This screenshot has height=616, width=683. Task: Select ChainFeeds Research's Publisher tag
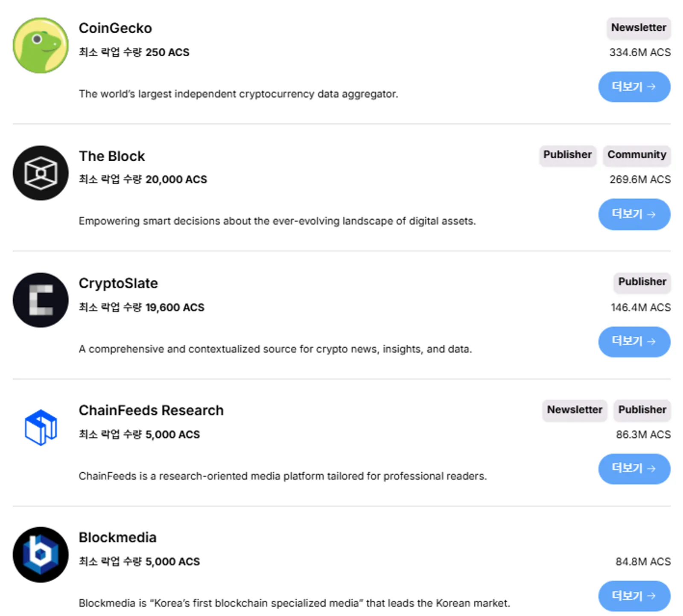[642, 410]
